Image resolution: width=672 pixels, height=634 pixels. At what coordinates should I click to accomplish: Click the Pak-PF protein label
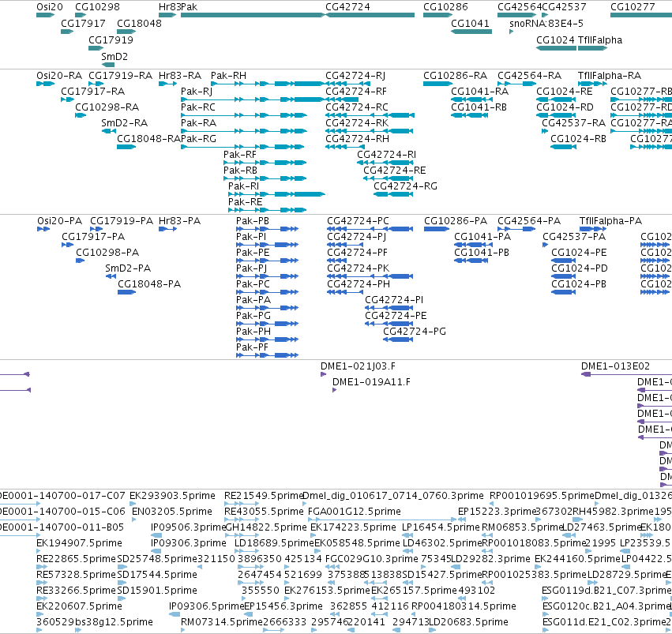point(253,347)
